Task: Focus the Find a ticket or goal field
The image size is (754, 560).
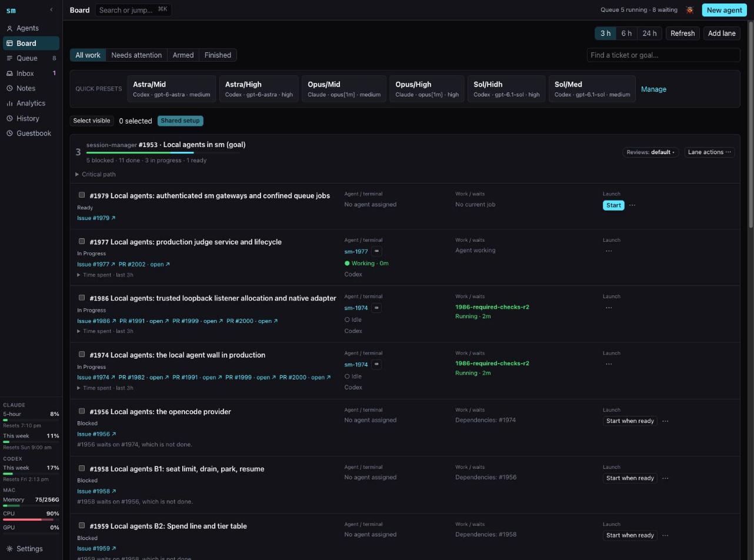Action: tap(663, 55)
